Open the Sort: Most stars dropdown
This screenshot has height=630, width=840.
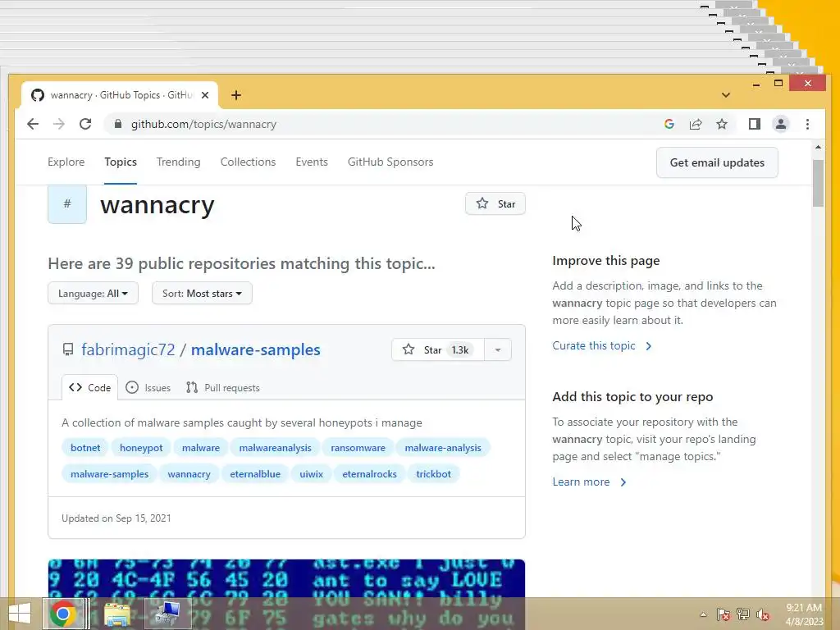pos(202,293)
